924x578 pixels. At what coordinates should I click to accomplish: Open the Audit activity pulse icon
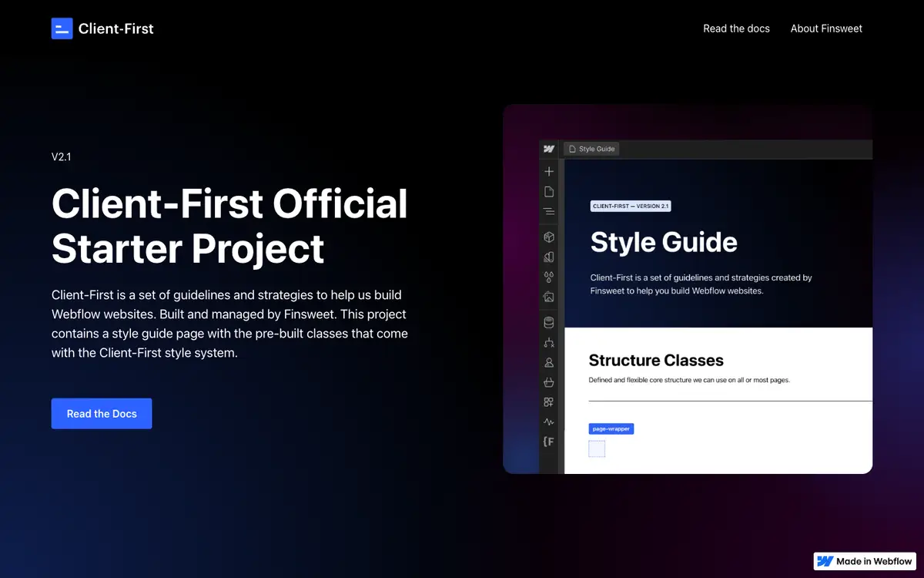pyautogui.click(x=549, y=422)
